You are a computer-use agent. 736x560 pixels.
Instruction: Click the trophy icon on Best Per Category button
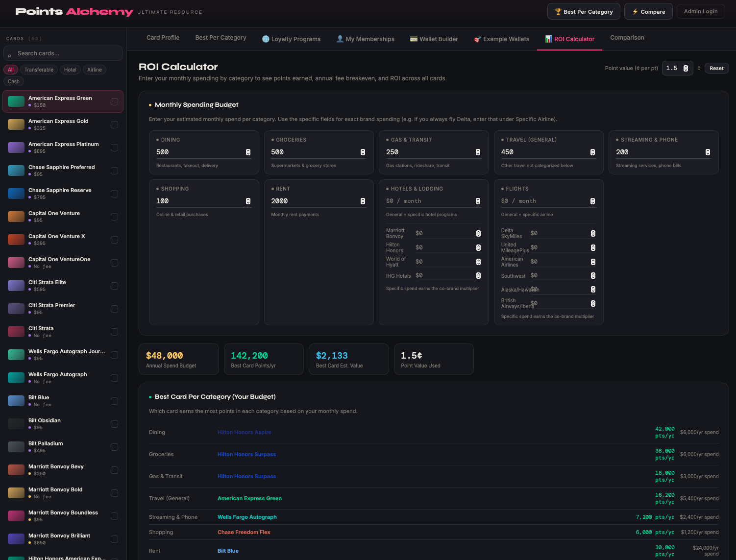558,11
